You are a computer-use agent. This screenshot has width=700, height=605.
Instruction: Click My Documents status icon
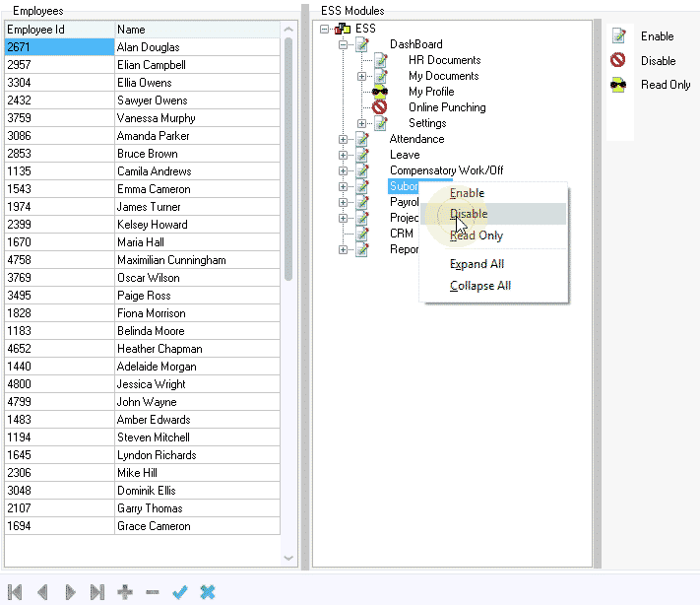pyautogui.click(x=381, y=76)
